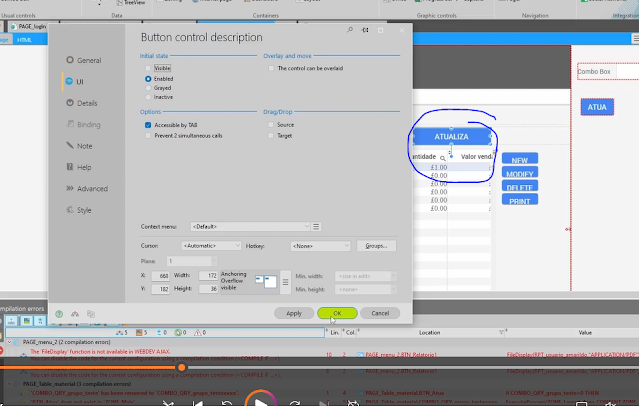Select the Inactive radio button
This screenshot has height=406, width=639.
148,97
